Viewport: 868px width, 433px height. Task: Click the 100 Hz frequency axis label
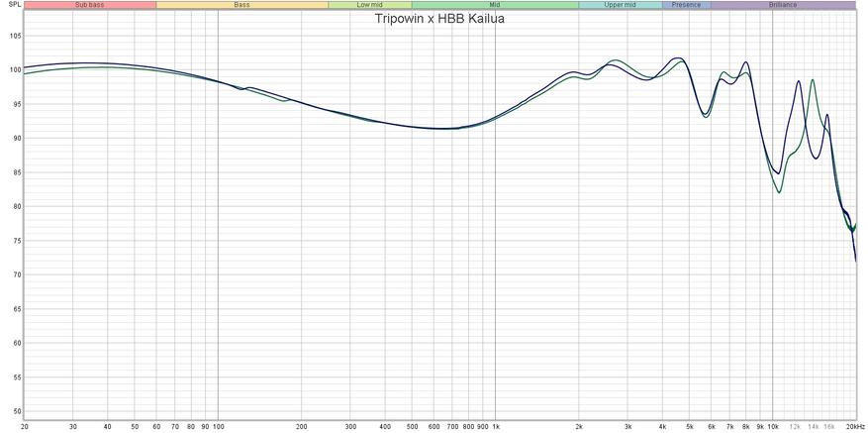click(x=218, y=427)
